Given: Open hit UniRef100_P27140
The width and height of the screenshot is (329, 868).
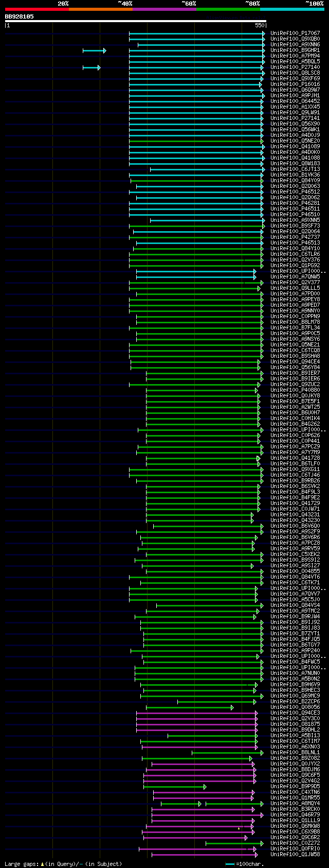Looking at the screenshot, I should tap(295, 67).
